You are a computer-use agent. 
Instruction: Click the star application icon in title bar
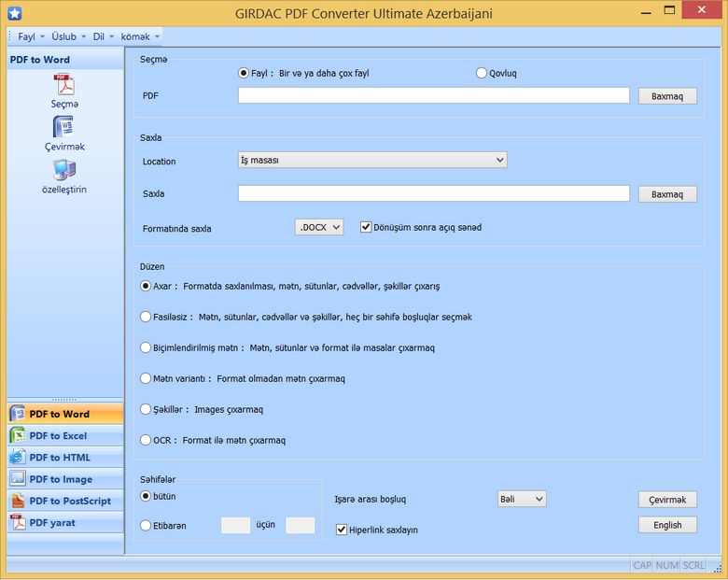tap(14, 13)
